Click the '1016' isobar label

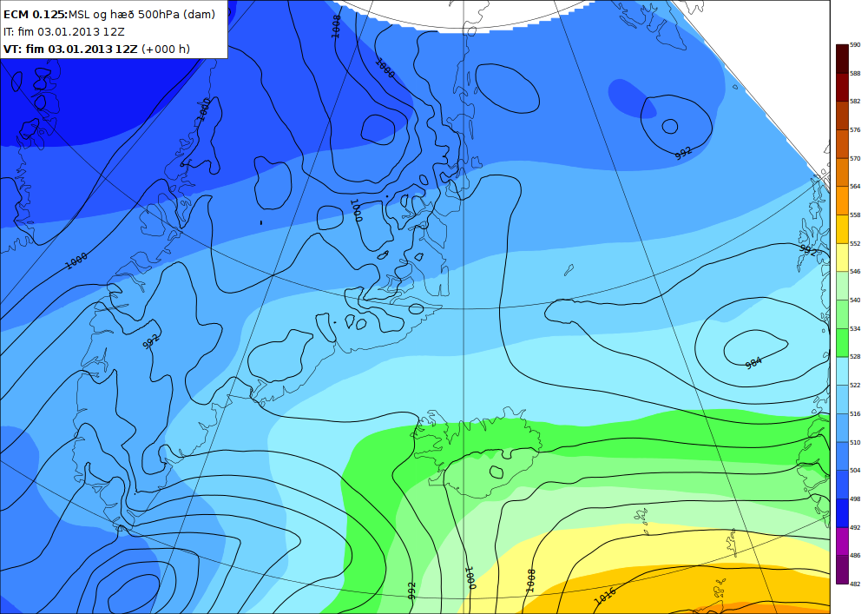tap(604, 597)
